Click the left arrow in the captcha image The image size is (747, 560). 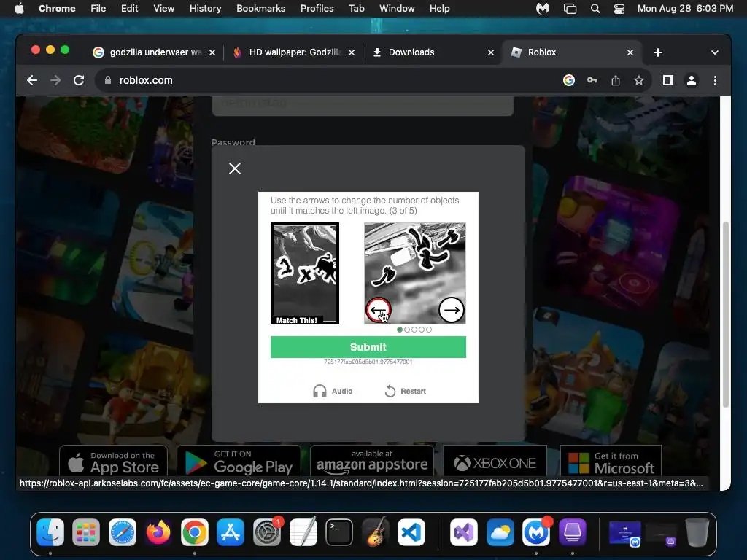(379, 311)
